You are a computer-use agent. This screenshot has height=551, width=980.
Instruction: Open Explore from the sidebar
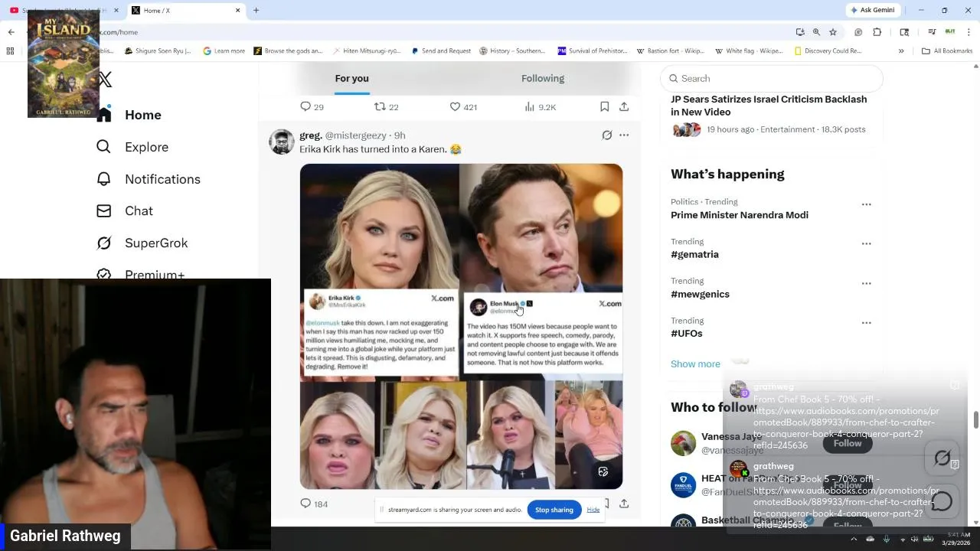pos(146,147)
